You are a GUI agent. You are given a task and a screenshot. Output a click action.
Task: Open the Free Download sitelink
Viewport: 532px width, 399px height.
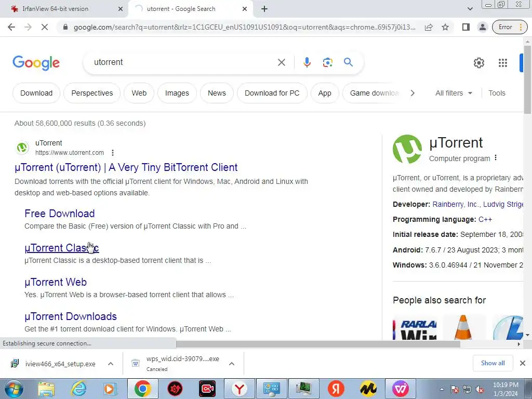[59, 214]
